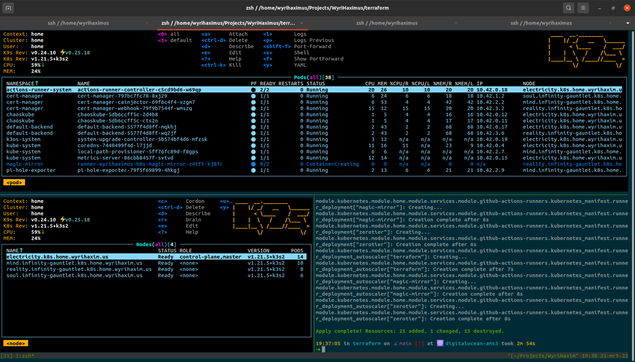
Task: Click the Apply complete! Resources line
Action: tap(410, 331)
